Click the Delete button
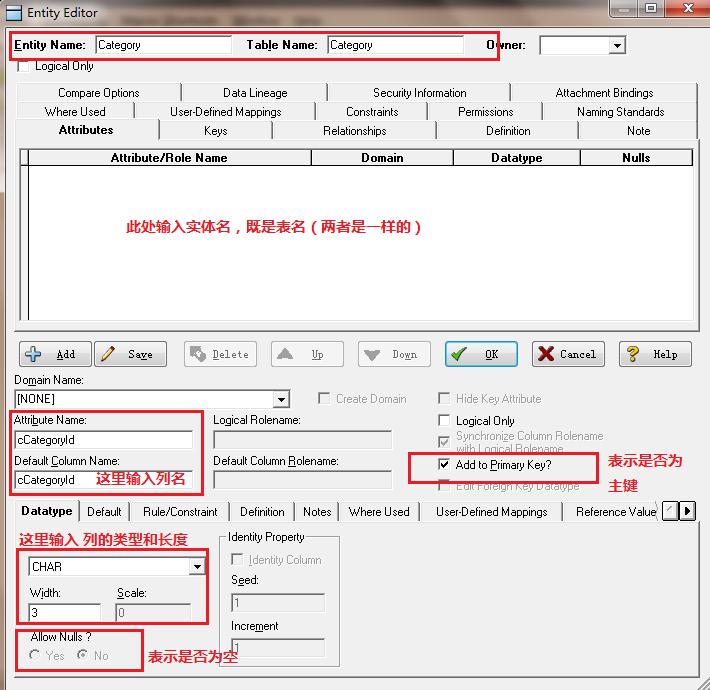 point(221,354)
